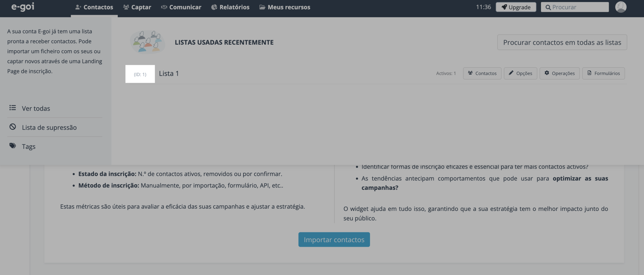This screenshot has height=275, width=644.
Task: Open Contactos for Lista 1
Action: [x=482, y=73]
